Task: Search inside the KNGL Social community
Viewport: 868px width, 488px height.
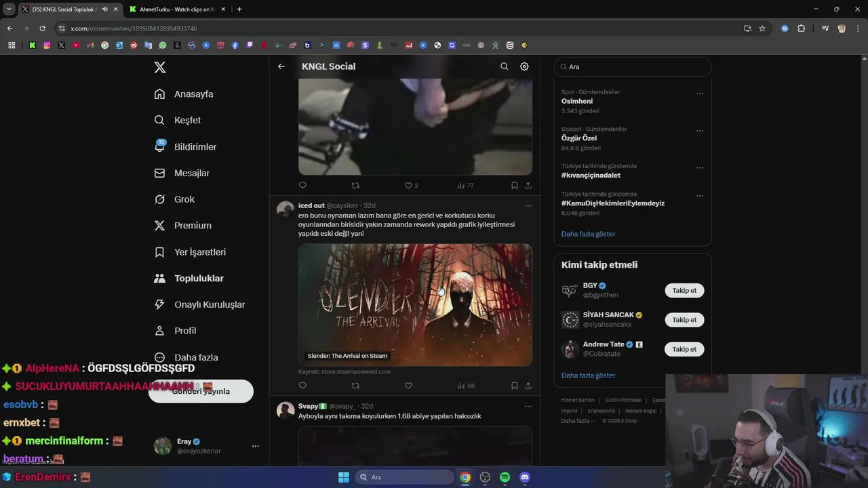Action: click(504, 66)
